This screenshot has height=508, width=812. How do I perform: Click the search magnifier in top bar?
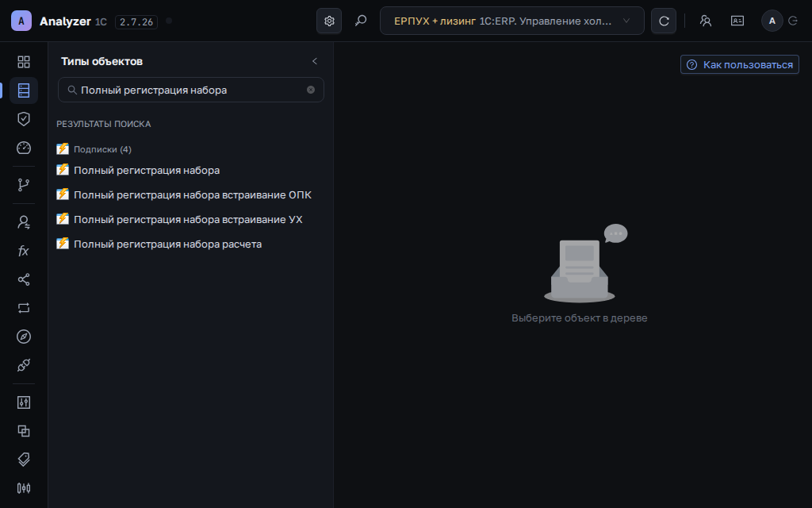pyautogui.click(x=361, y=21)
